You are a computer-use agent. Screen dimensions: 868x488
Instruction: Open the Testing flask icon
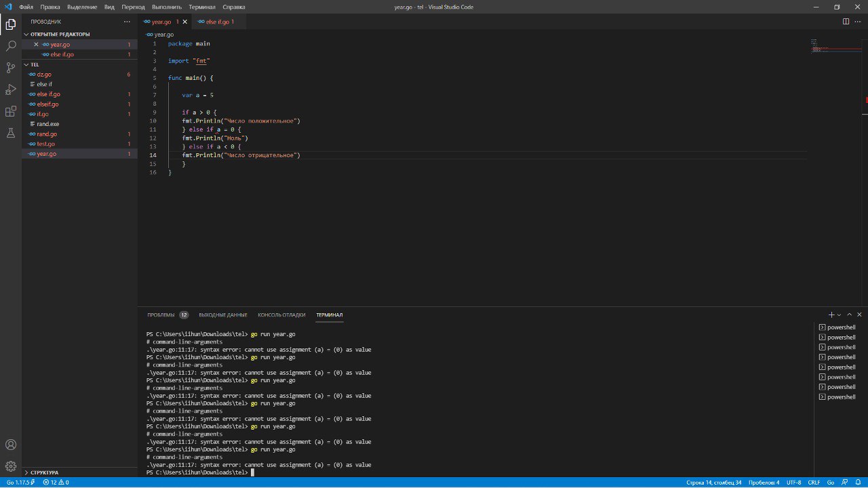click(x=11, y=133)
